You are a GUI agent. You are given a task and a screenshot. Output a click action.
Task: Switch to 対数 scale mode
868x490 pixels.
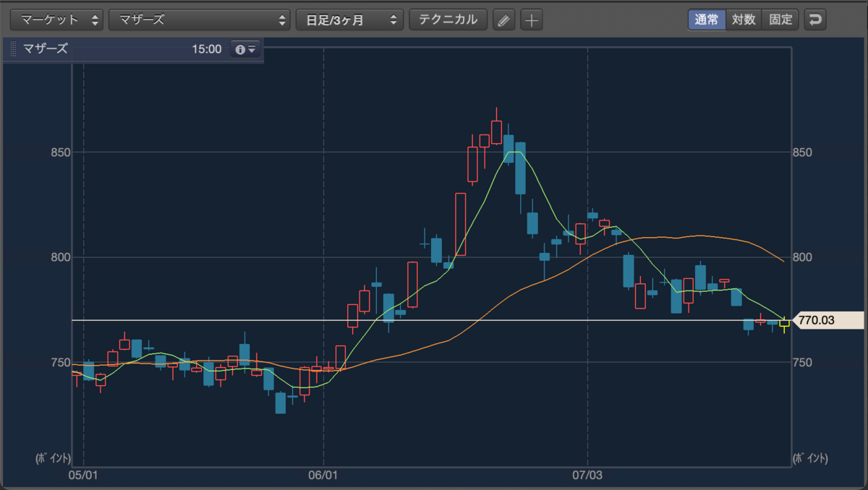[x=744, y=20]
